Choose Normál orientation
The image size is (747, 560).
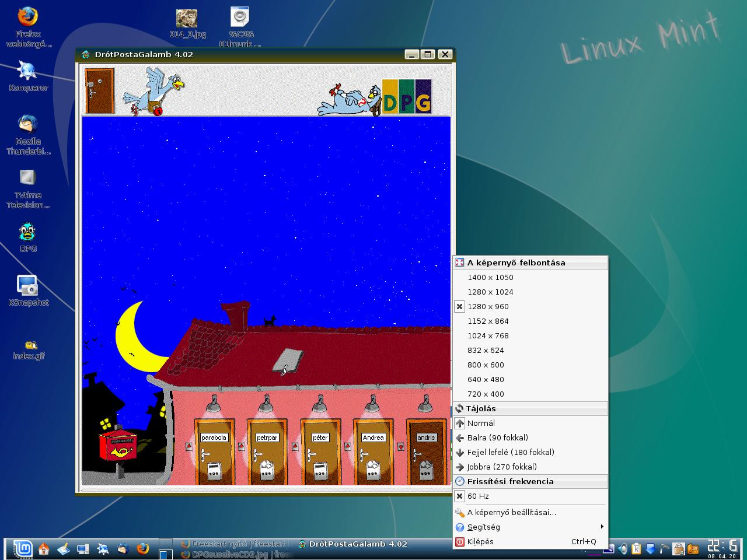tap(530, 423)
